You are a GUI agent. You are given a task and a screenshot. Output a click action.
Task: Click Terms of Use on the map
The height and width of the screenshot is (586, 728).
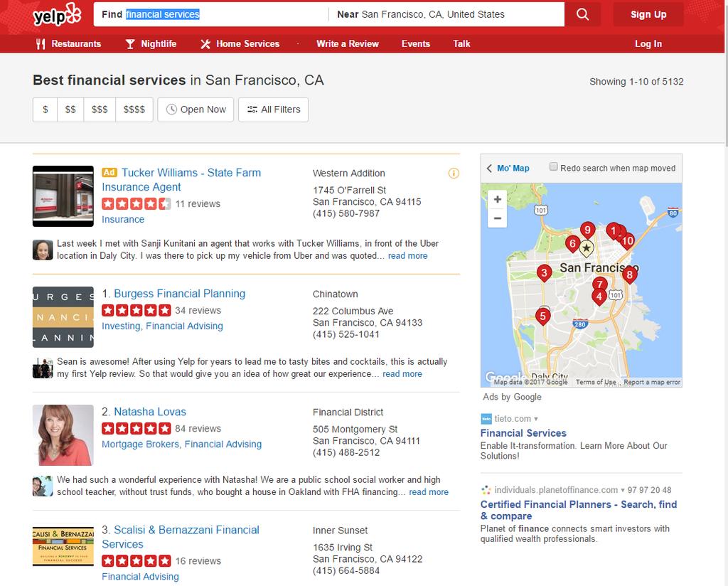point(596,382)
